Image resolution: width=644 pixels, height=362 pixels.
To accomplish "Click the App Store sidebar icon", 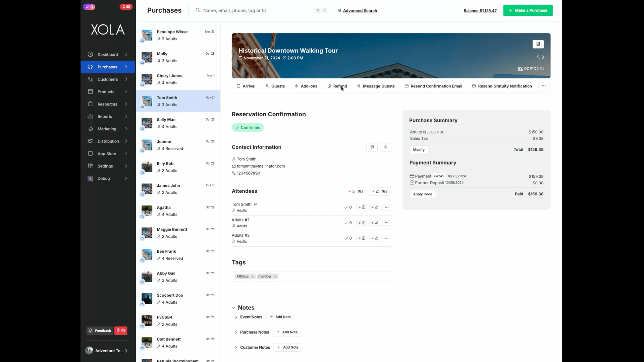I will click(90, 154).
